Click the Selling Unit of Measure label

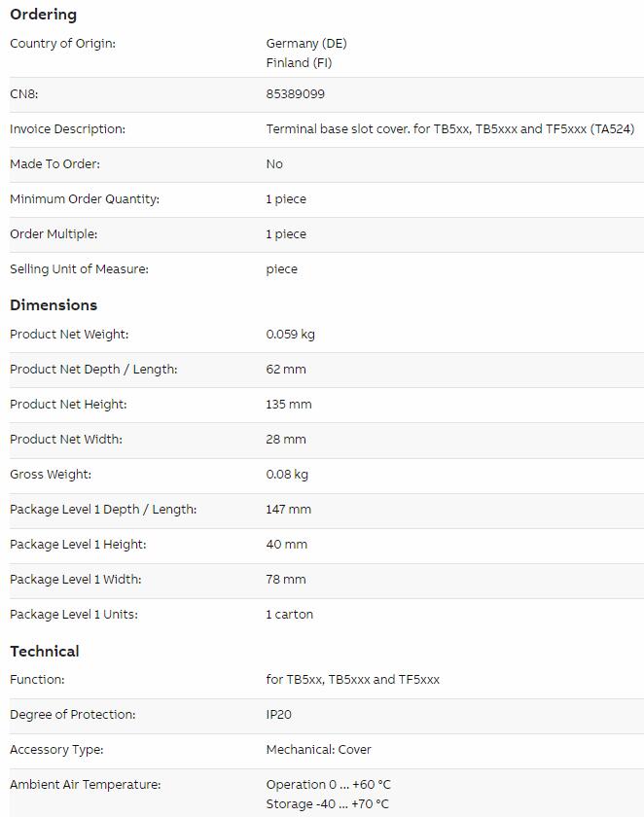point(79,268)
